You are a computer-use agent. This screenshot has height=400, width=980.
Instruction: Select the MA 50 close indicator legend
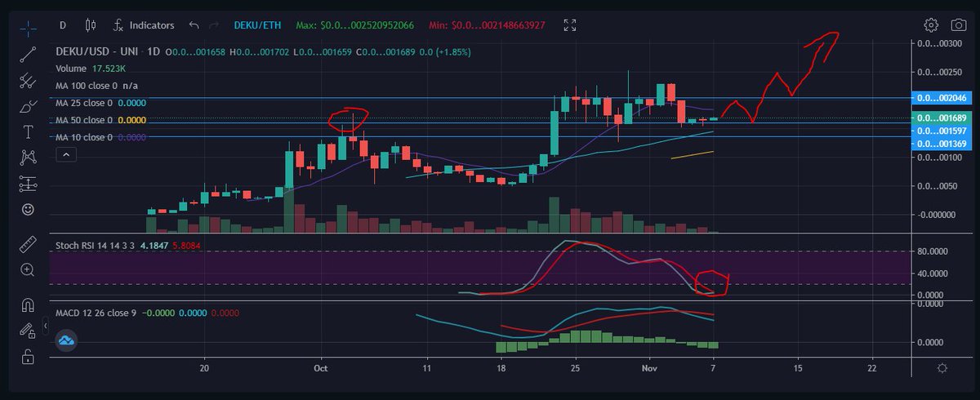point(83,120)
